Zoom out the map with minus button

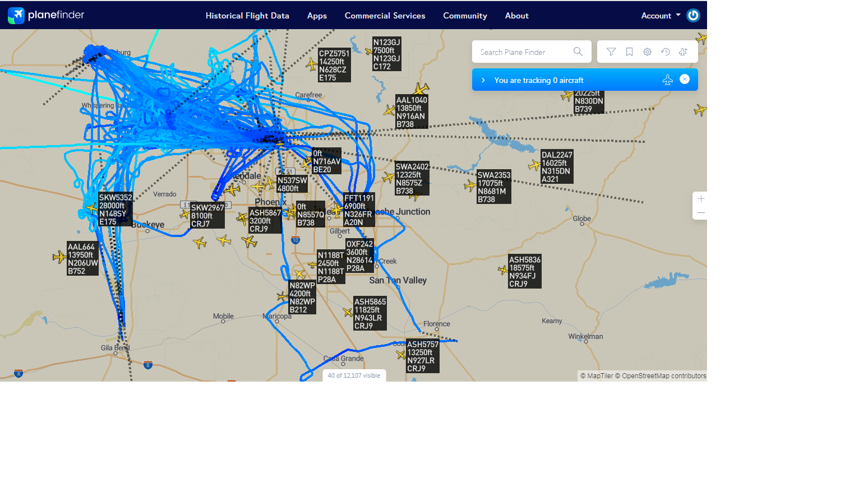pos(701,213)
